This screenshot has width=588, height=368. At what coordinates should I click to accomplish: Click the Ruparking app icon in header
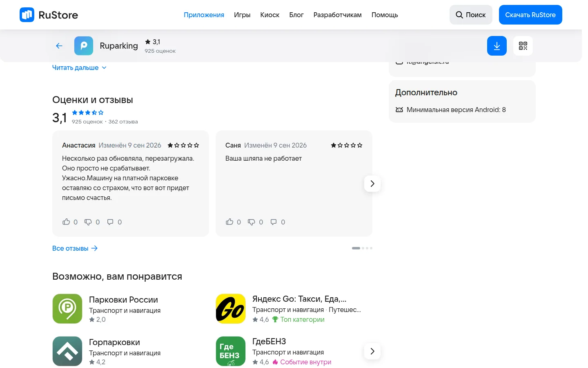click(x=84, y=46)
